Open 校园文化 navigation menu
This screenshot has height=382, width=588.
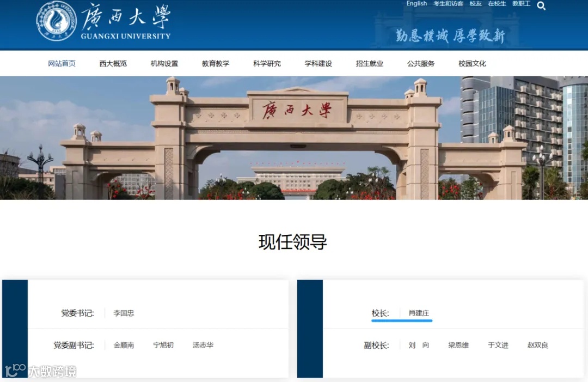tap(472, 63)
